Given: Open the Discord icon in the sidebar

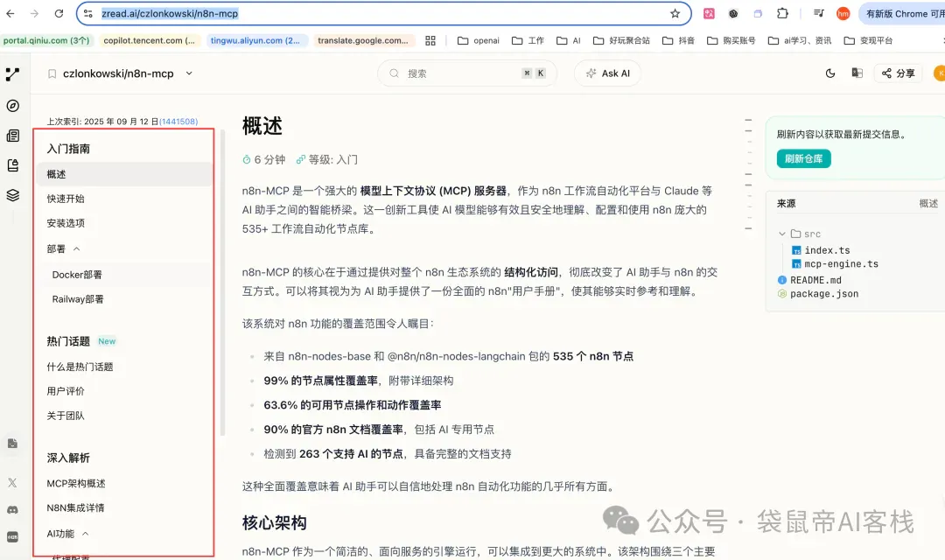Looking at the screenshot, I should coord(12,510).
